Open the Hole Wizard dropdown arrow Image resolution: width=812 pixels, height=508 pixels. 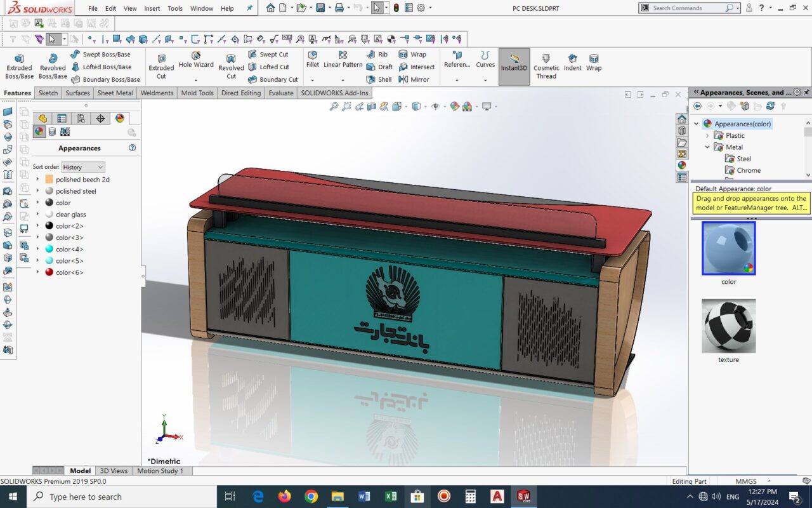[196, 80]
